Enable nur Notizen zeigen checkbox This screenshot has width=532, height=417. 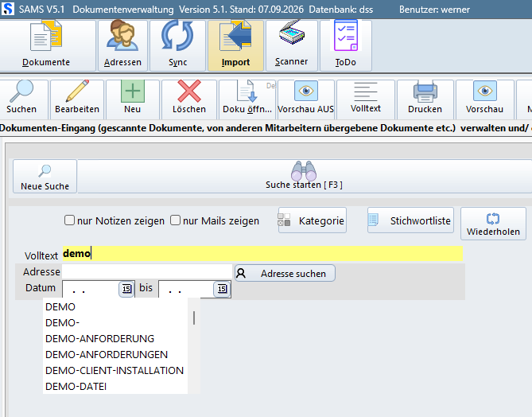69,220
